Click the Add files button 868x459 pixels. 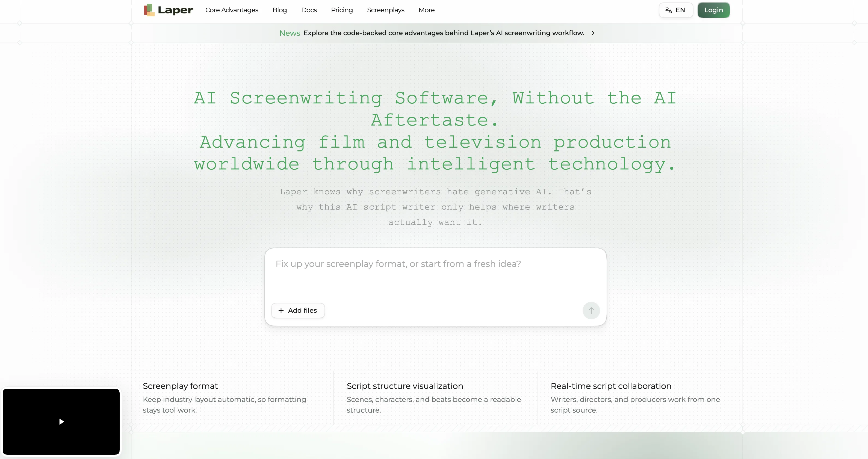click(298, 311)
